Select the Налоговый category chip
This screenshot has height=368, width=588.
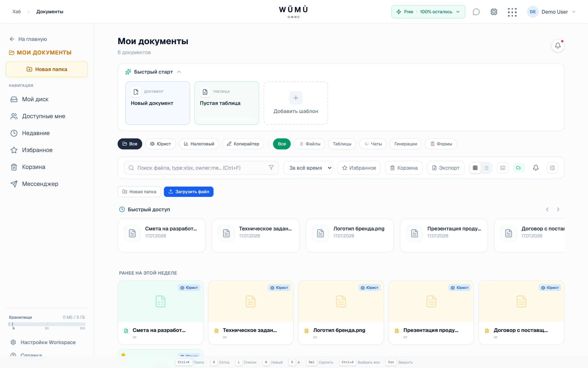(199, 144)
